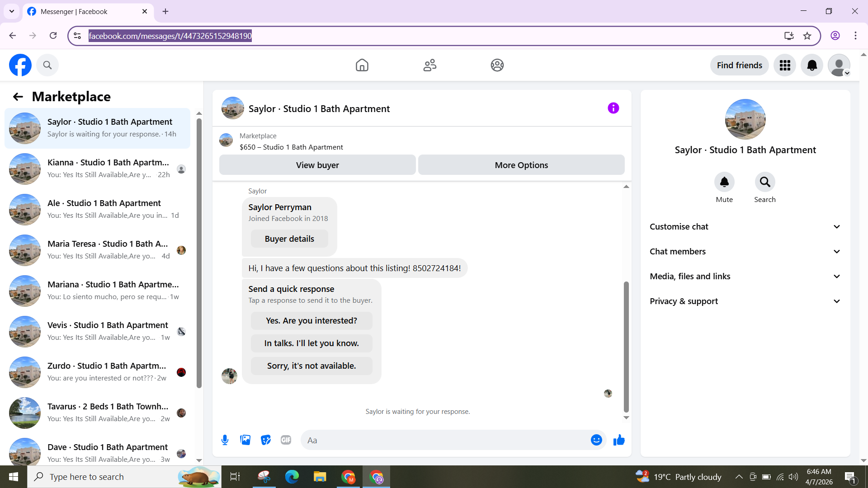Choose a sticker icon

click(x=266, y=440)
